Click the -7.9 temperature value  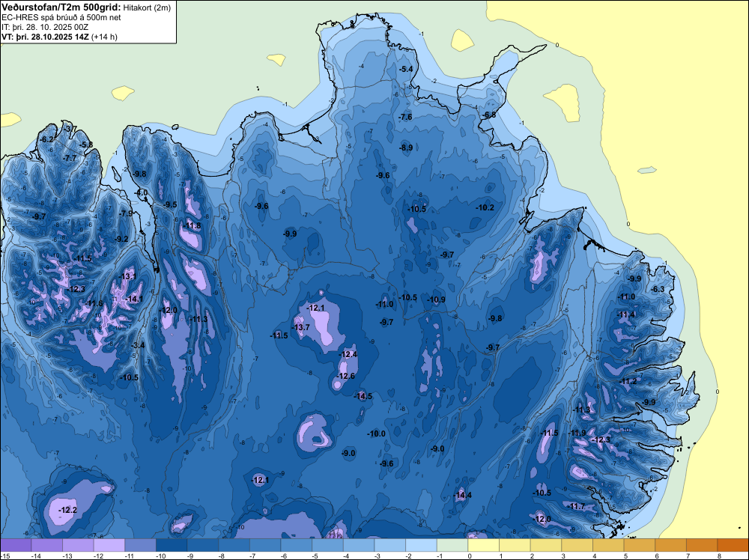(x=126, y=213)
